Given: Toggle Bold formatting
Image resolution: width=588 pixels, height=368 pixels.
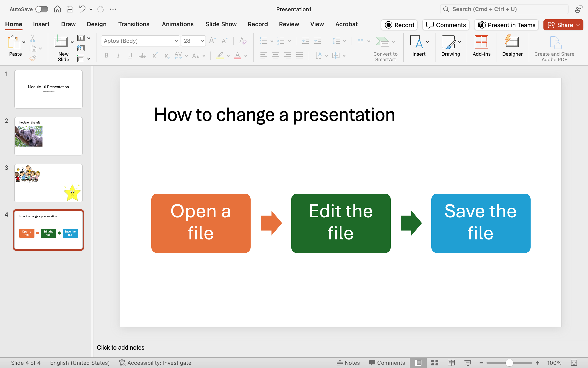Looking at the screenshot, I should tap(106, 56).
